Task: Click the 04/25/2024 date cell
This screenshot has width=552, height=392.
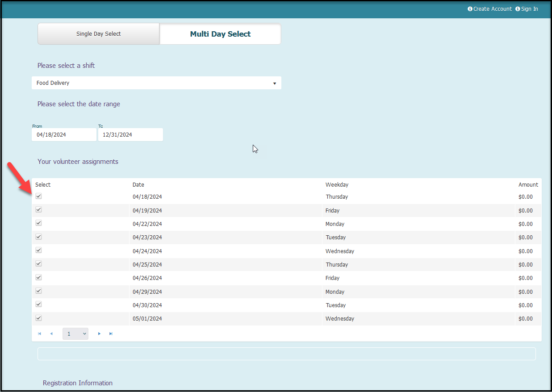Action: pyautogui.click(x=147, y=265)
